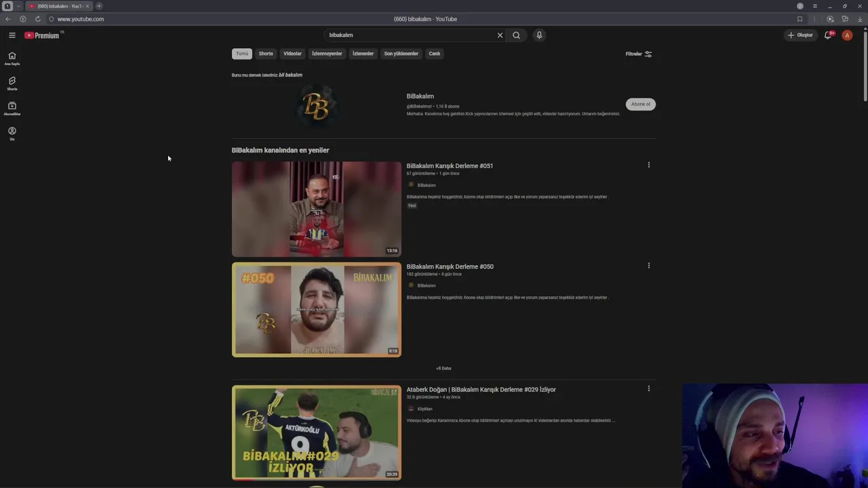Viewport: 868px width, 488px height.
Task: Select the Tümü filter chip
Action: (242, 54)
